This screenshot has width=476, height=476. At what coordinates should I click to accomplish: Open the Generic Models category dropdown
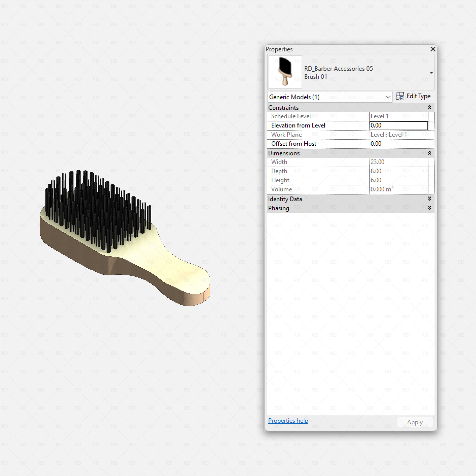pos(388,97)
